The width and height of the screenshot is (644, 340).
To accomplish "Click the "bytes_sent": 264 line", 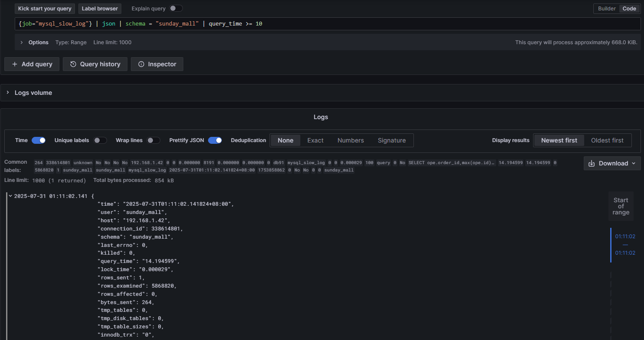I will [126, 302].
